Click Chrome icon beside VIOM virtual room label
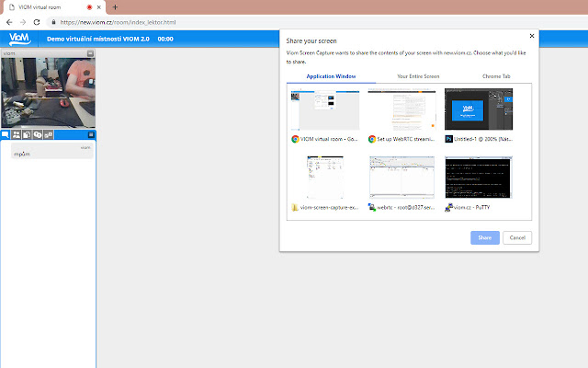 pos(295,139)
